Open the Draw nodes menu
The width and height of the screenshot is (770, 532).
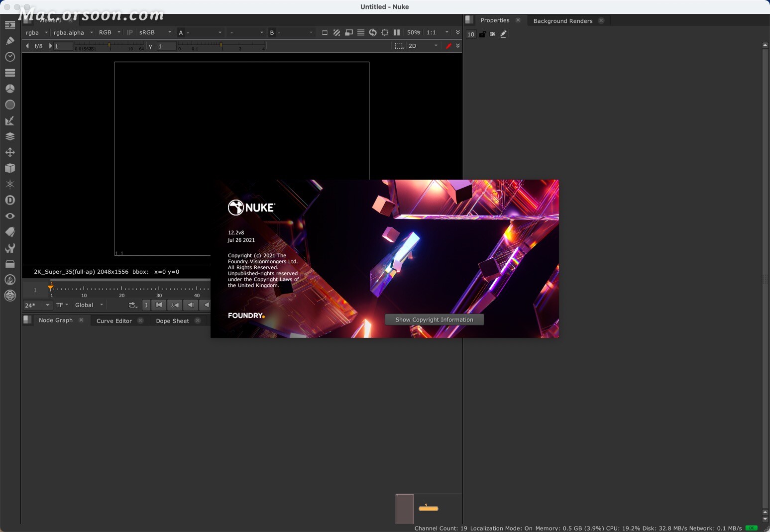click(10, 40)
